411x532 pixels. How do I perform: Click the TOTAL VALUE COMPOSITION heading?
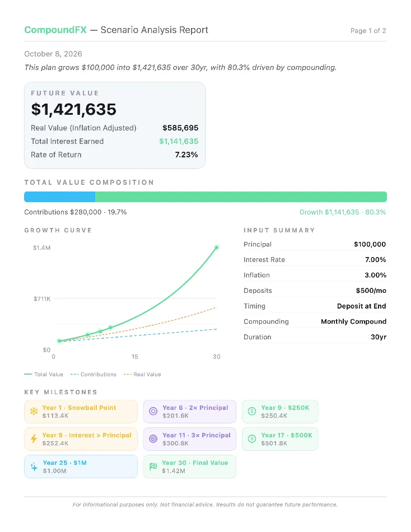point(89,183)
